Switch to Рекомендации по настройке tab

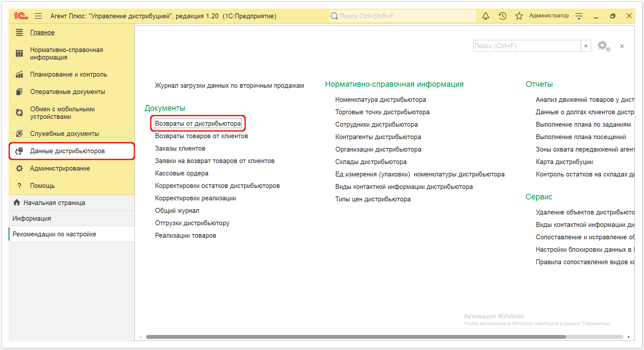[x=71, y=234]
